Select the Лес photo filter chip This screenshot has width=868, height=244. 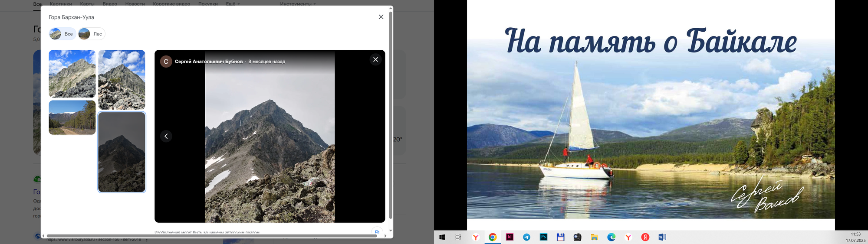(x=92, y=34)
